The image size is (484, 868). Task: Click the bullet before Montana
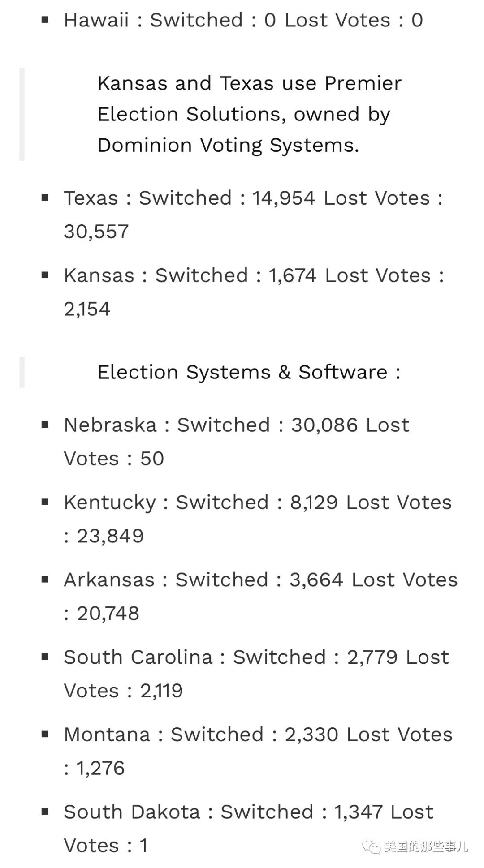point(45,735)
